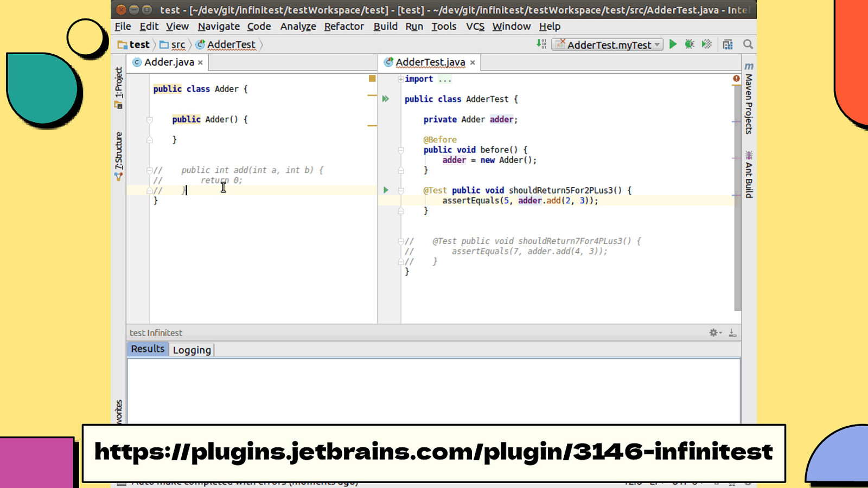Collapse commented add method fold marker
868x488 pixels.
coord(150,170)
